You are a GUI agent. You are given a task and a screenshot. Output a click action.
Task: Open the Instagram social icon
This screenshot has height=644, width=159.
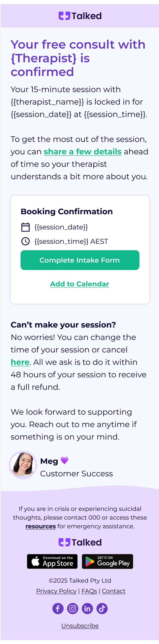pyautogui.click(x=73, y=608)
